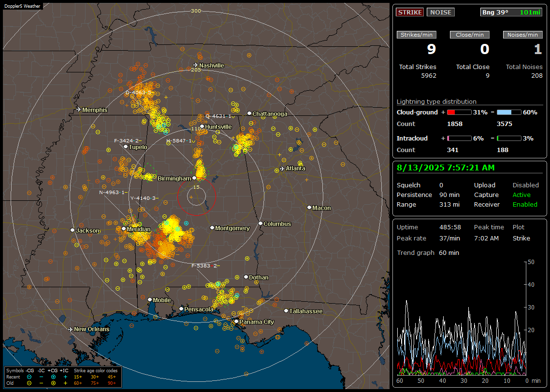Click the Columbus city dot marker

click(261, 224)
